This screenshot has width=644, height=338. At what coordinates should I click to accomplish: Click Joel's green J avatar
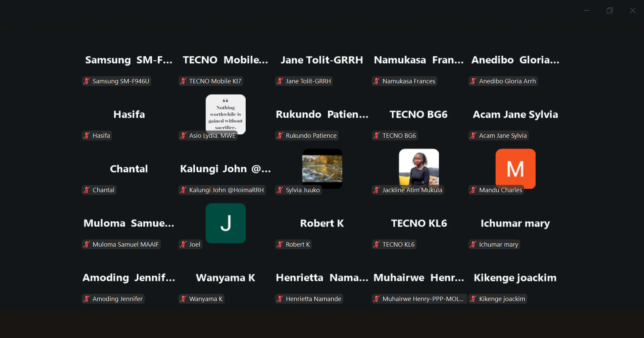pos(226,223)
